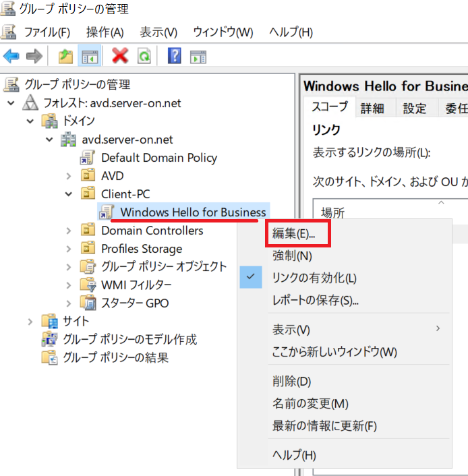Select the グループ ポリシーの結果 text
The width and height of the screenshot is (468, 476).
coord(115,357)
